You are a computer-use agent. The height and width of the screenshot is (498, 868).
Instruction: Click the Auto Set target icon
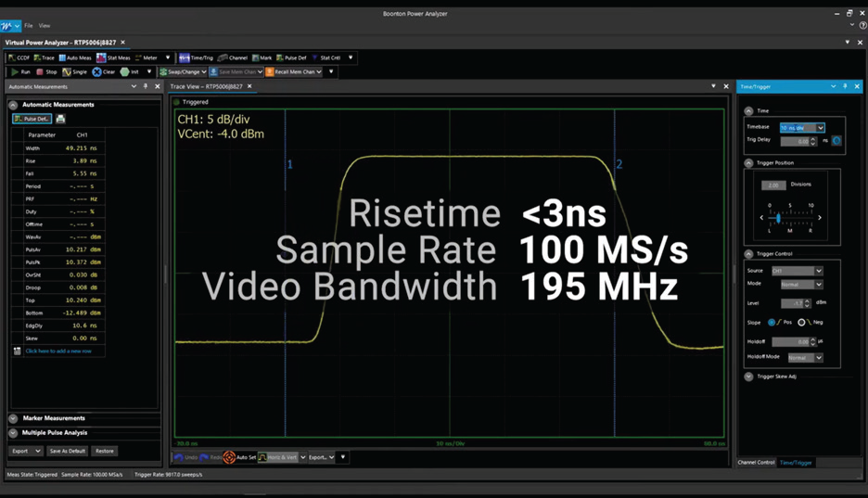pyautogui.click(x=229, y=457)
